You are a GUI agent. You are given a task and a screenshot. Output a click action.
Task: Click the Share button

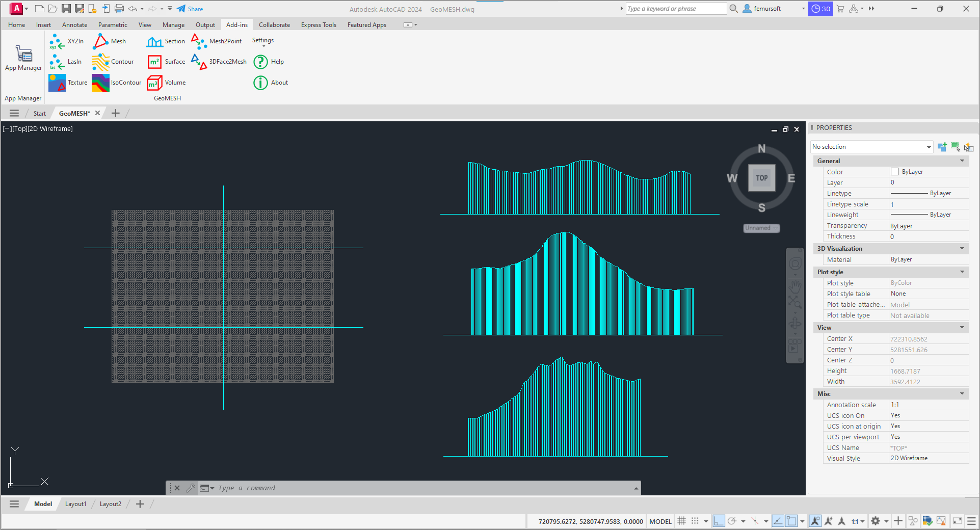point(190,9)
